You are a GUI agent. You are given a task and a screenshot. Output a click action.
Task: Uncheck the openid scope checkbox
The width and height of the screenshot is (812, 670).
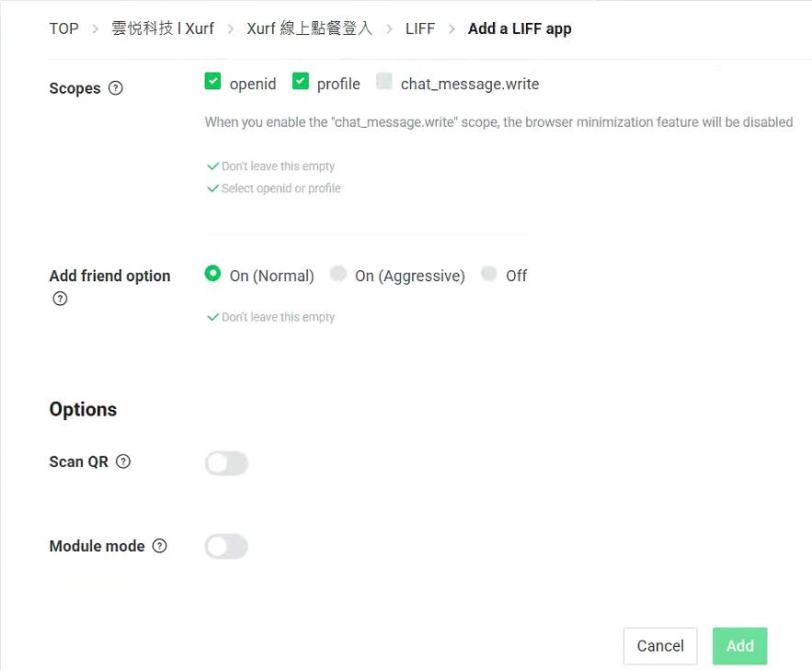[212, 81]
